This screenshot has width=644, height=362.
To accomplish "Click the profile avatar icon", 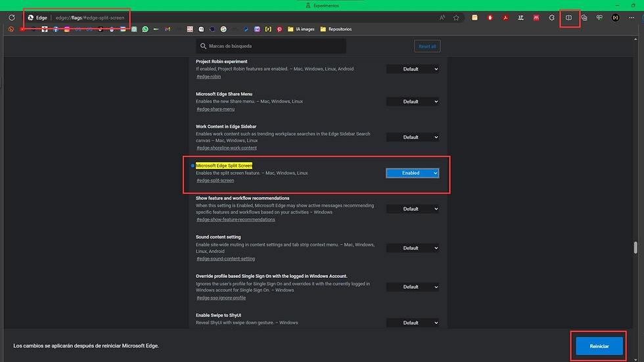I will point(615,18).
